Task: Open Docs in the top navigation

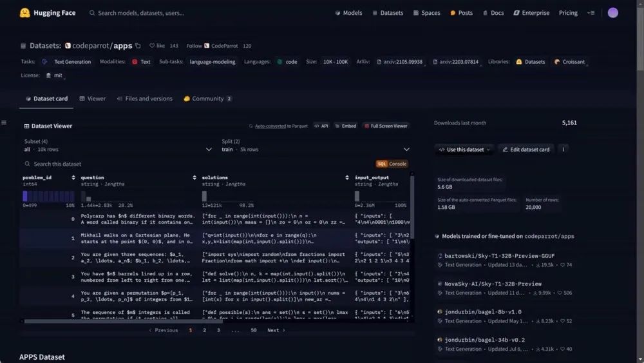Action: pyautogui.click(x=493, y=13)
